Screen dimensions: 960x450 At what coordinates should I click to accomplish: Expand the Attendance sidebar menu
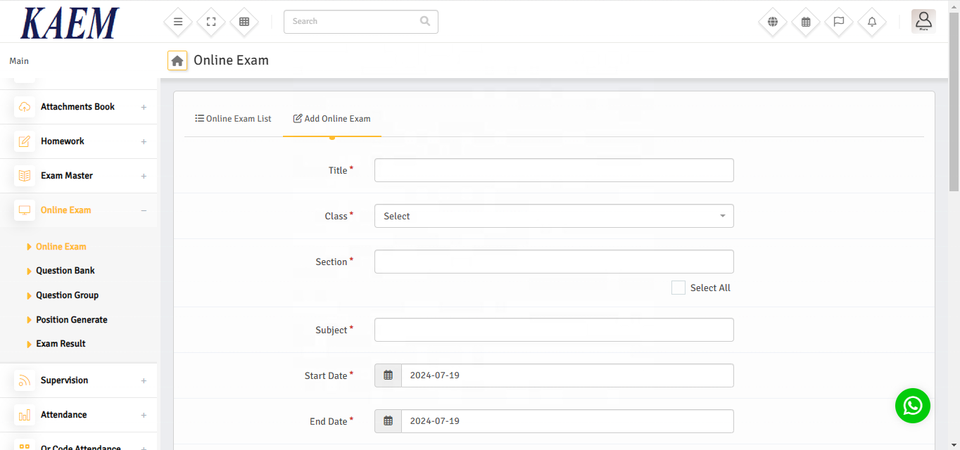(80, 415)
